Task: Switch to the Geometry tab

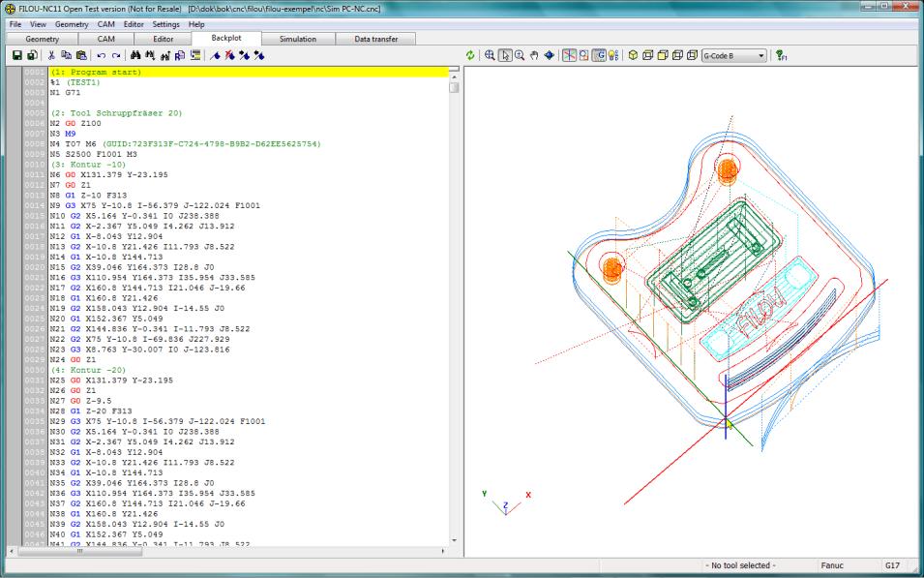Action: (43, 39)
